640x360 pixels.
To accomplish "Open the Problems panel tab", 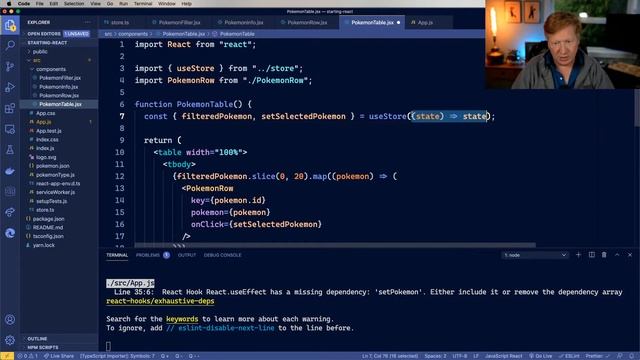I will (x=148, y=255).
